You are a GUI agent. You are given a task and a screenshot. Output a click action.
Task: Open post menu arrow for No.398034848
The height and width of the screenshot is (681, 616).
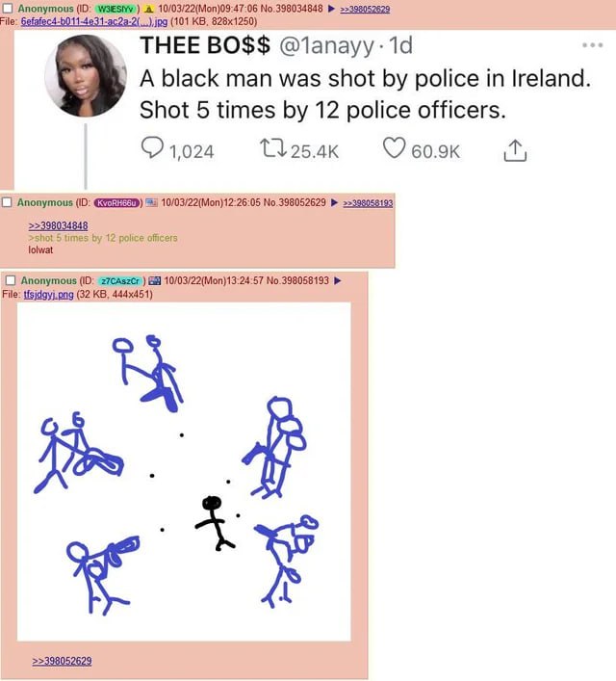click(331, 9)
